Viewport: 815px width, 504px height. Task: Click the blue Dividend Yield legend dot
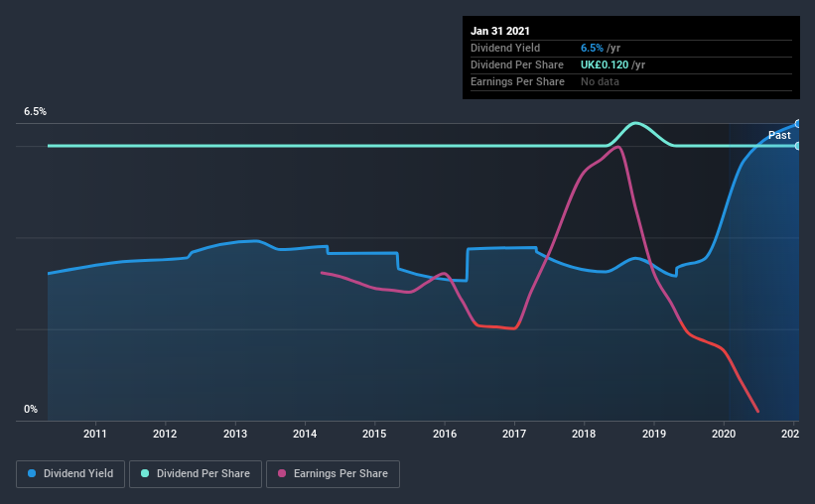pos(32,473)
